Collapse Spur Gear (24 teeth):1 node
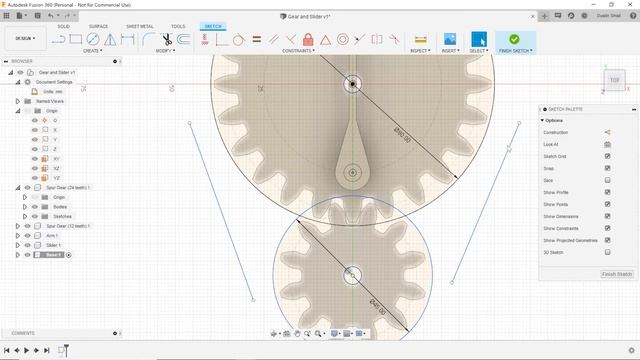The image size is (640, 360). point(18,187)
